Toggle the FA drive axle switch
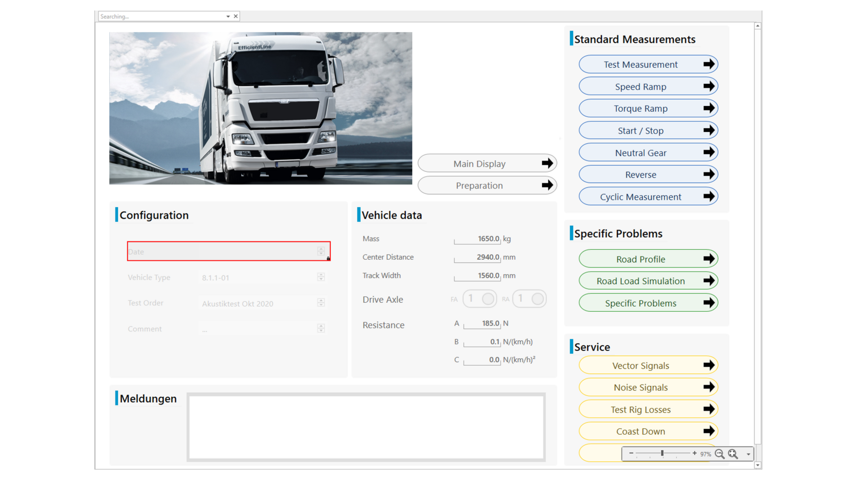This screenshot has height=482, width=868. point(480,299)
